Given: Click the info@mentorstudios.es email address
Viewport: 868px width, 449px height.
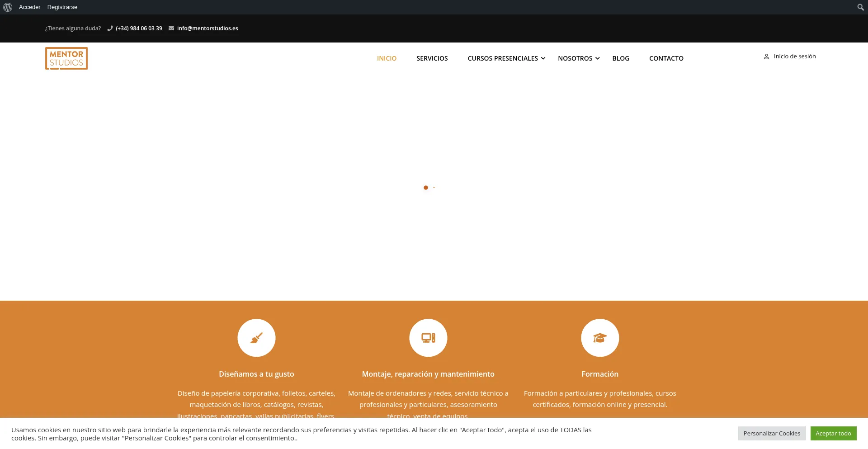Looking at the screenshot, I should pos(208,28).
